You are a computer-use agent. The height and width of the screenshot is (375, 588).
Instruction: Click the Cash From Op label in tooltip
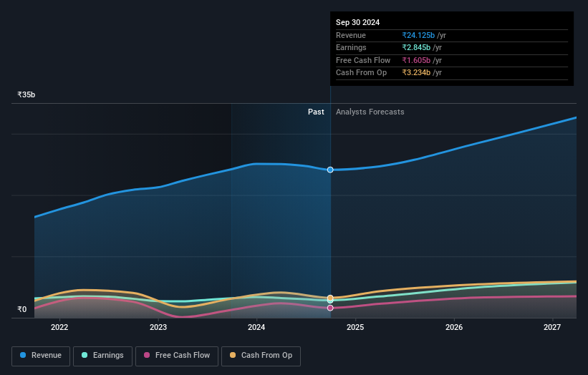click(x=361, y=73)
